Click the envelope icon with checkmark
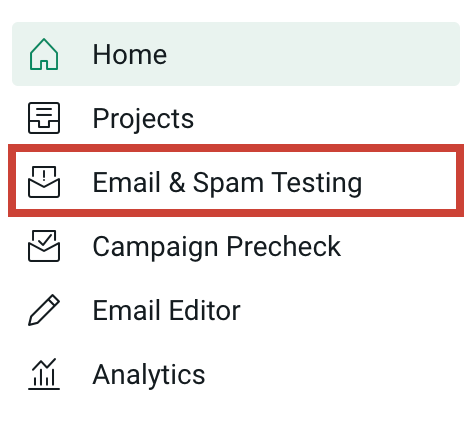Viewport: 464px width, 434px height. [44, 246]
